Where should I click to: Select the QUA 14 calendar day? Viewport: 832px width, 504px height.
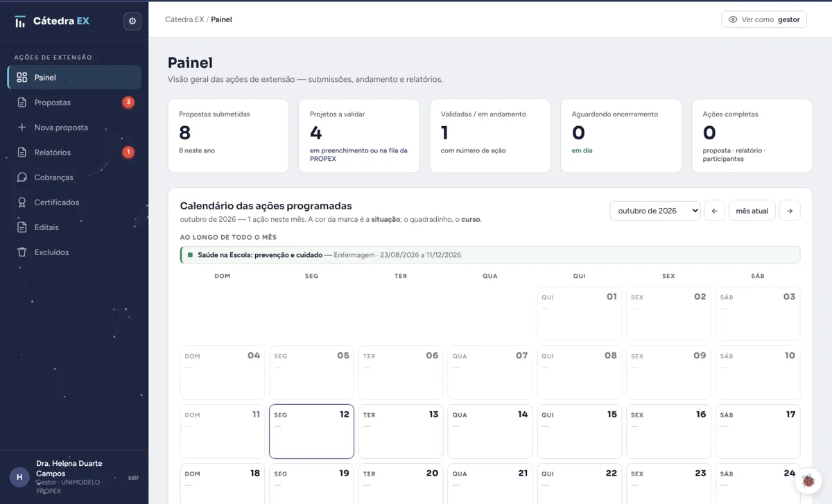[490, 431]
